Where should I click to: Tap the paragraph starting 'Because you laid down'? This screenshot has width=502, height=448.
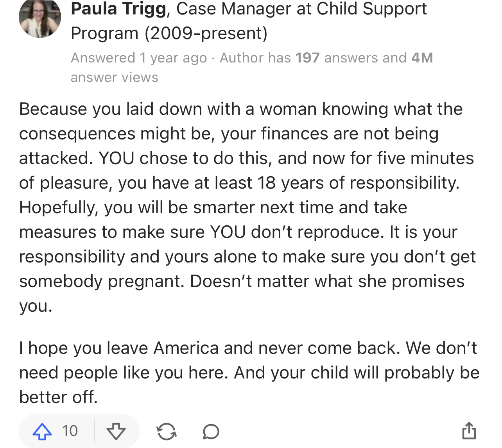click(x=247, y=207)
